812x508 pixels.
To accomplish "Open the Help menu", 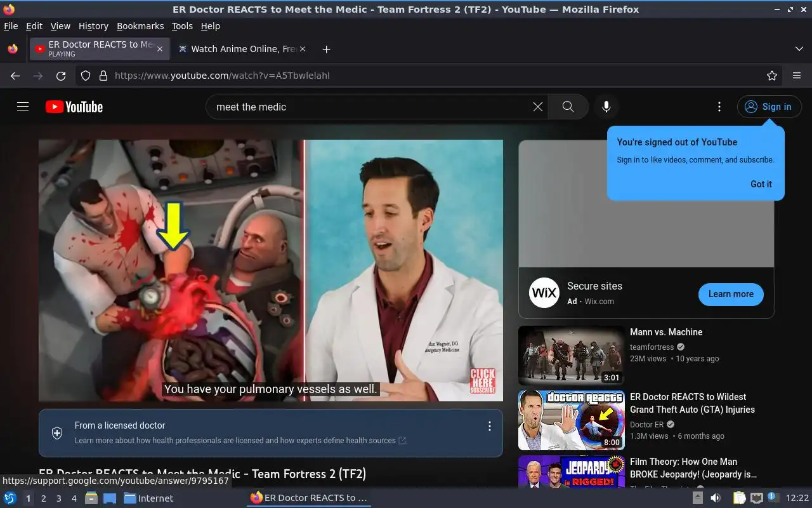I will pyautogui.click(x=210, y=26).
